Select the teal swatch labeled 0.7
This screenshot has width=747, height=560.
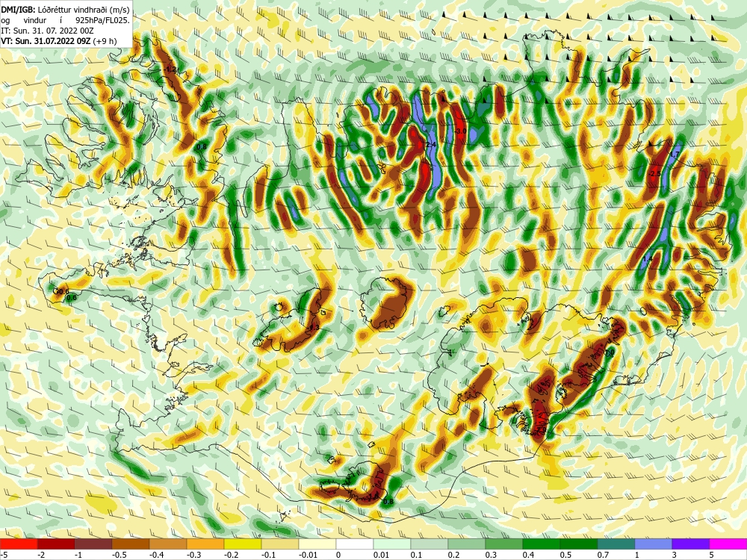click(616, 544)
